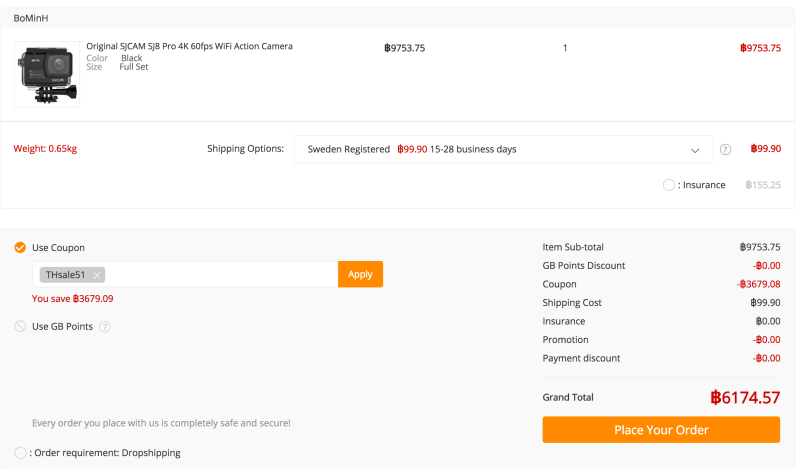Open the Original SJCAM SJ8 Pro product title link

pyautogui.click(x=189, y=46)
